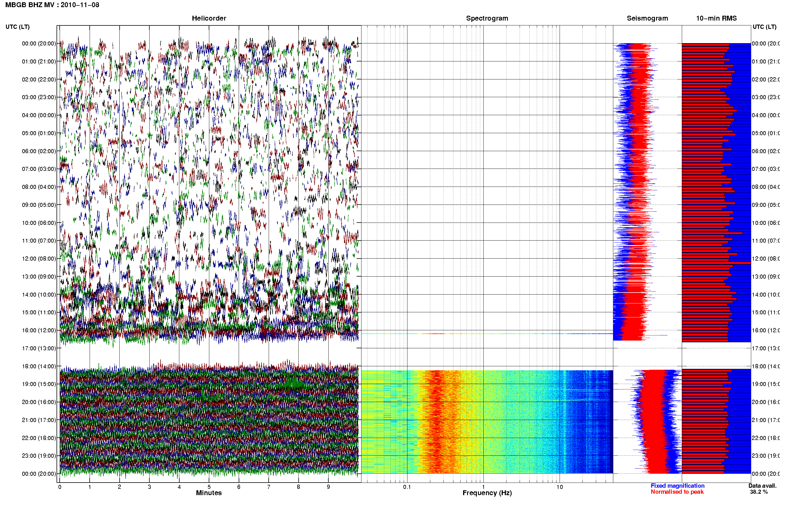This screenshot has width=812, height=508.
Task: Click the left axis label "11:00 (07:00)"
Action: 39,241
